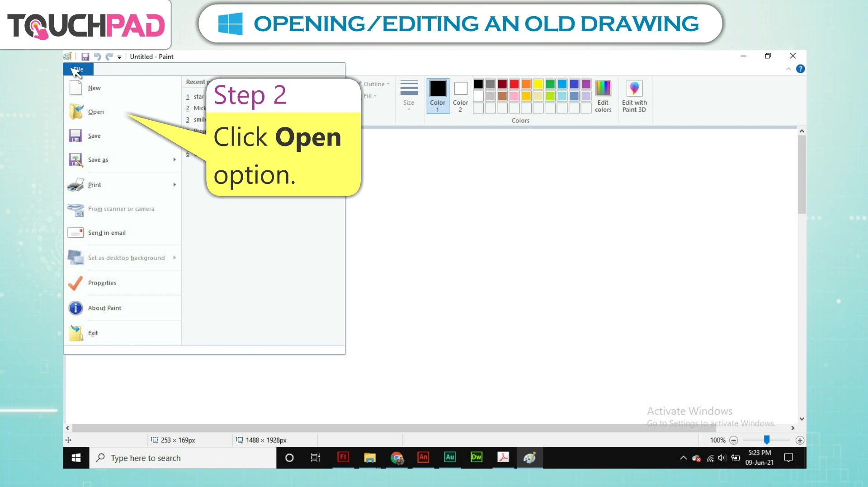This screenshot has height=487, width=868.
Task: Click the checkmark icon beside Properties
Action: point(75,283)
